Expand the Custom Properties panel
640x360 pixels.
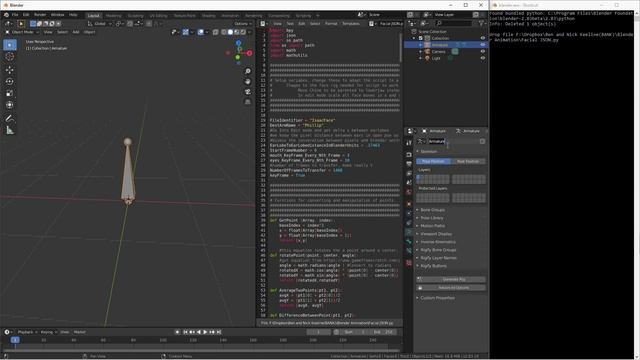coord(438,298)
